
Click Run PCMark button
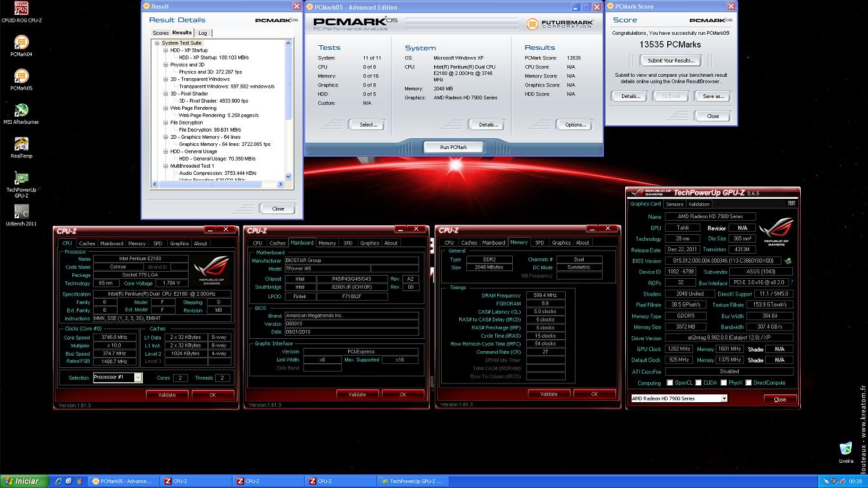[453, 147]
